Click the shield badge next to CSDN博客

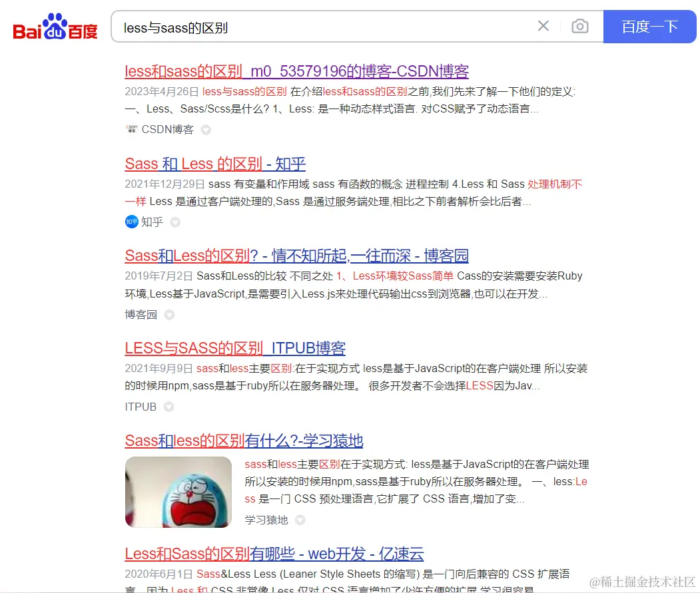(206, 130)
